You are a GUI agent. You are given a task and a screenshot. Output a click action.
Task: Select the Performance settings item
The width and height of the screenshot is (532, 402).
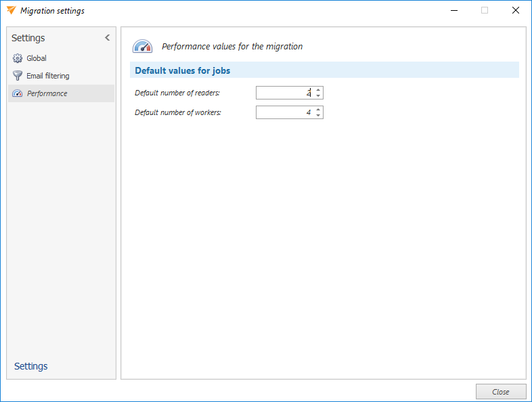[x=47, y=93]
